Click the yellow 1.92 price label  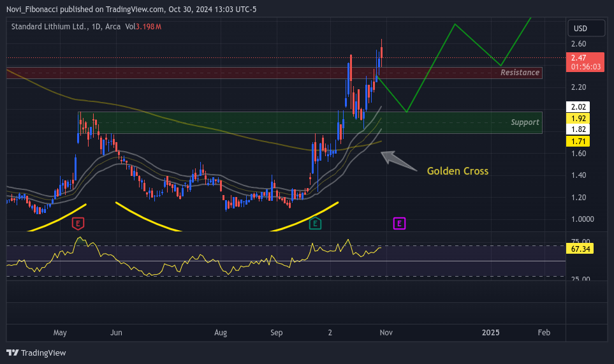coord(578,118)
